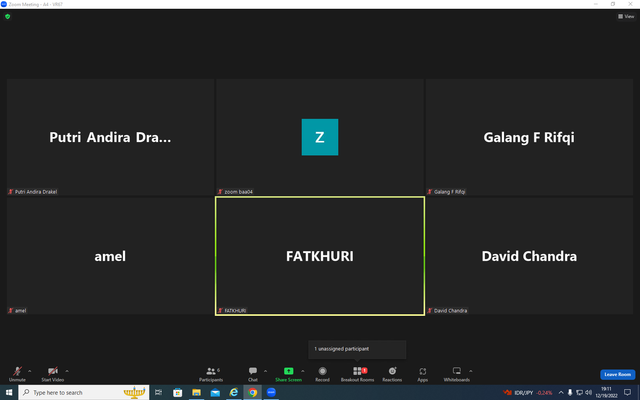This screenshot has width=640, height=400.
Task: Open Internet Explorer from the taskbar
Action: [234, 393]
